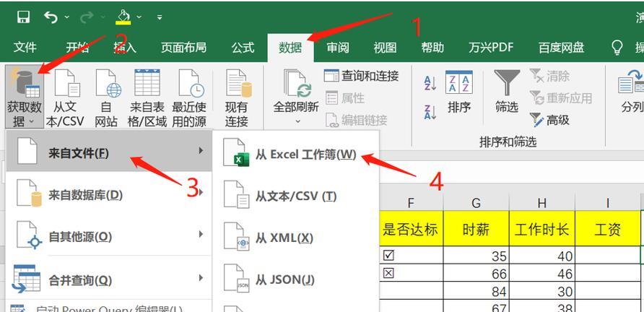
Task: Select the 数据 ribbon tab
Action: (290, 48)
